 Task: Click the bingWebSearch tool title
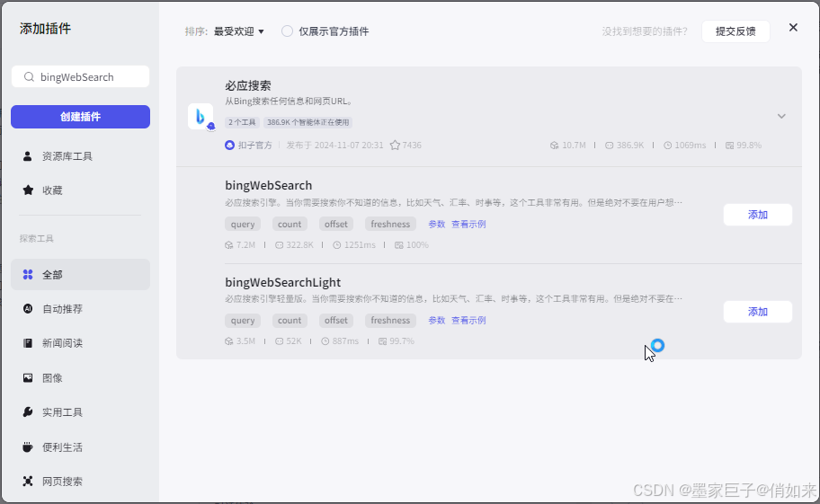tap(268, 185)
